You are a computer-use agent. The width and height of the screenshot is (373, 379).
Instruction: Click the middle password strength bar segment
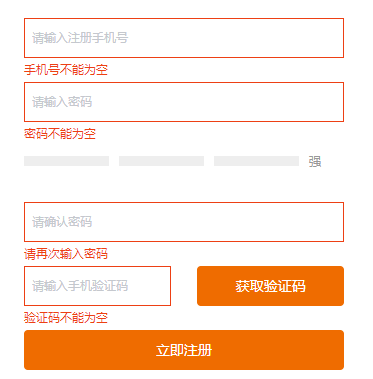pyautogui.click(x=161, y=161)
